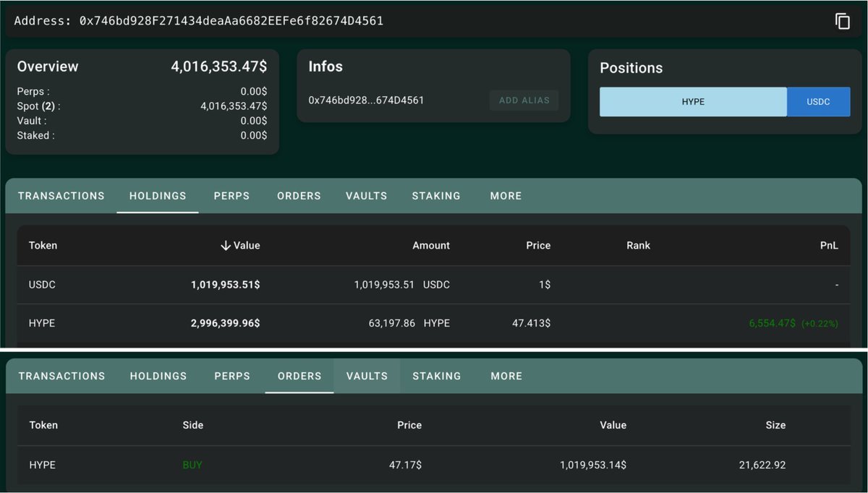Click the 47.17$ order price
The height and width of the screenshot is (493, 868).
pos(405,465)
